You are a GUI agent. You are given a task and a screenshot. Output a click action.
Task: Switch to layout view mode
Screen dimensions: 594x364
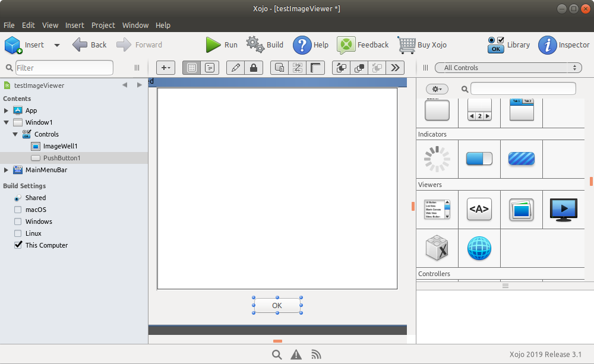click(192, 68)
